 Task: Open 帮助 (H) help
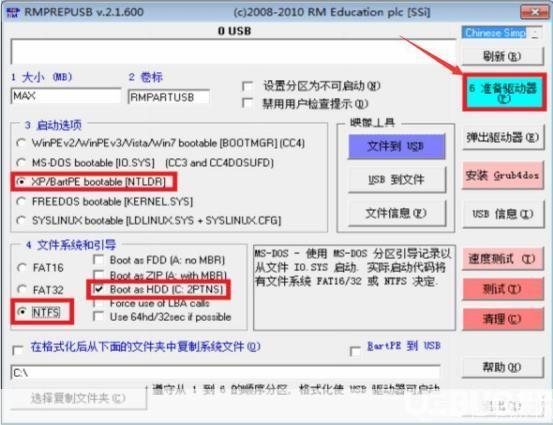503,368
